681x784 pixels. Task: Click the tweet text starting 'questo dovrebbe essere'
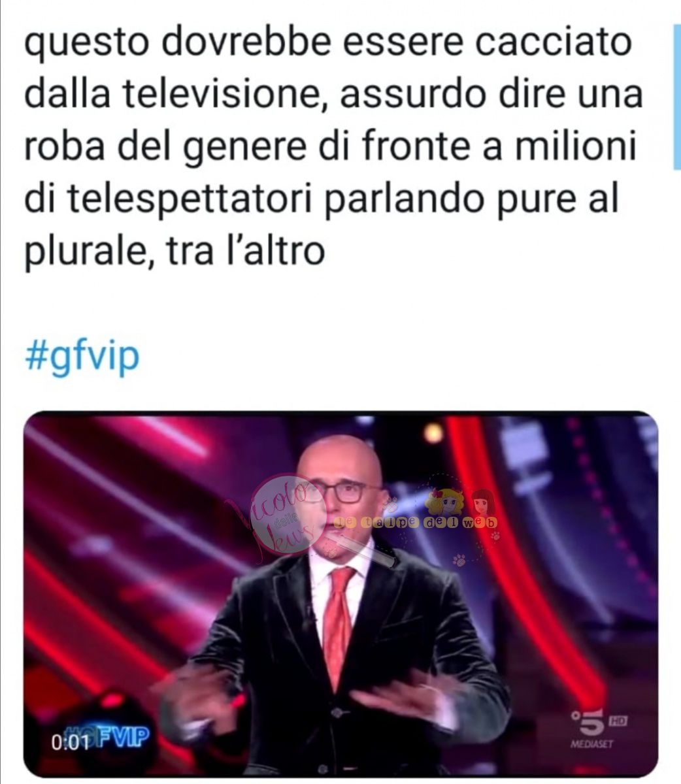tap(333, 150)
